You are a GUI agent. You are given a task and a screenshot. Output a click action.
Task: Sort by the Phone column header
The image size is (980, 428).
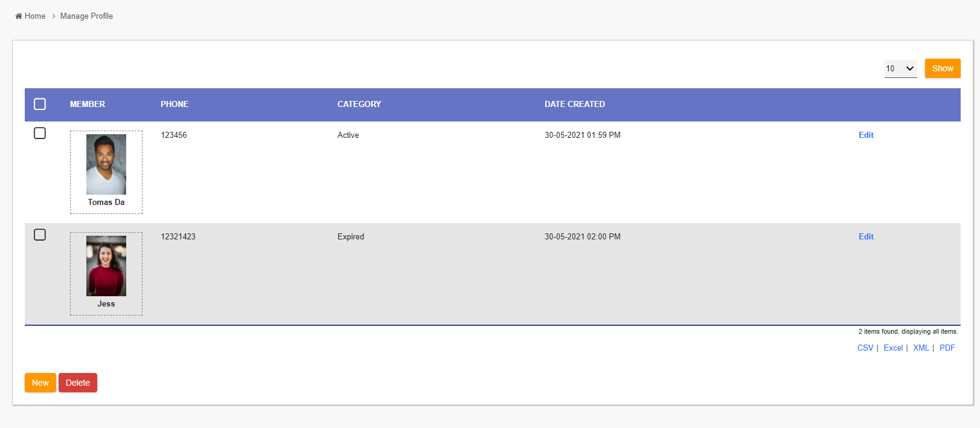point(175,104)
